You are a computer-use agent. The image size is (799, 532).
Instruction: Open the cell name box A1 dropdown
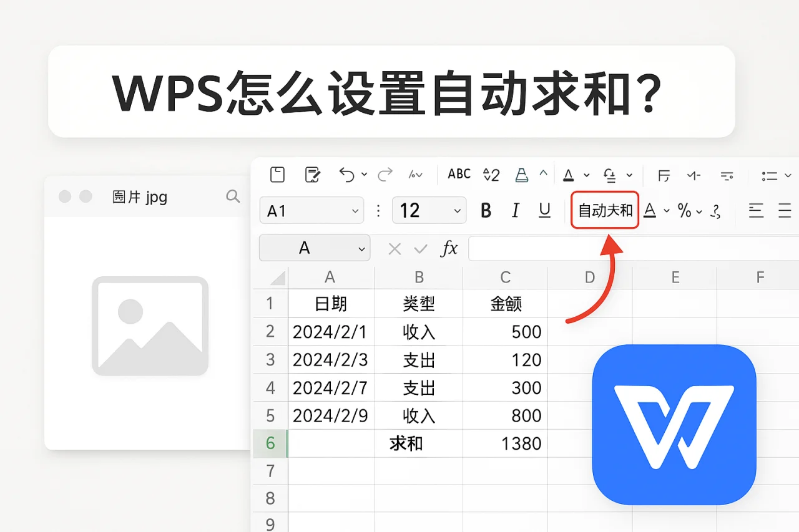311,210
